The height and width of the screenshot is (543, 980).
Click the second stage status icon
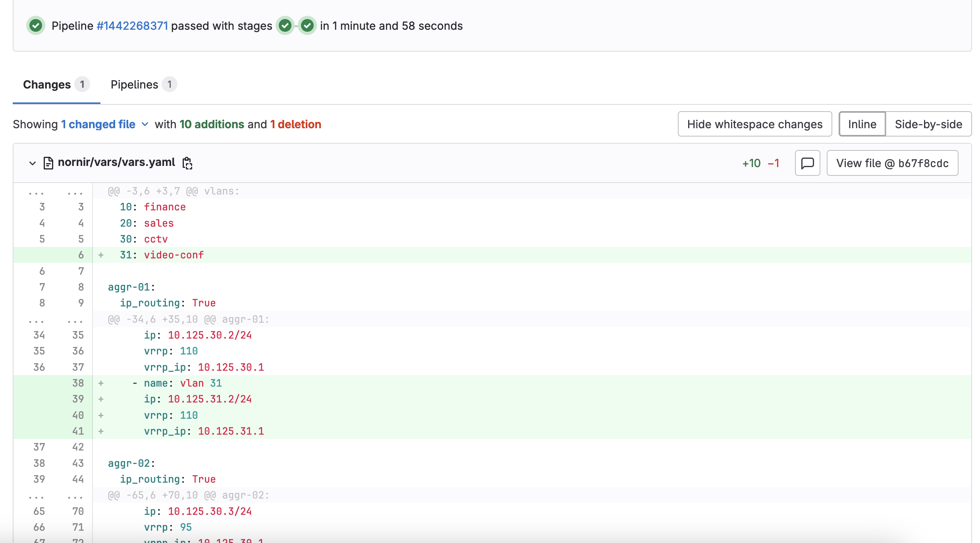click(307, 26)
